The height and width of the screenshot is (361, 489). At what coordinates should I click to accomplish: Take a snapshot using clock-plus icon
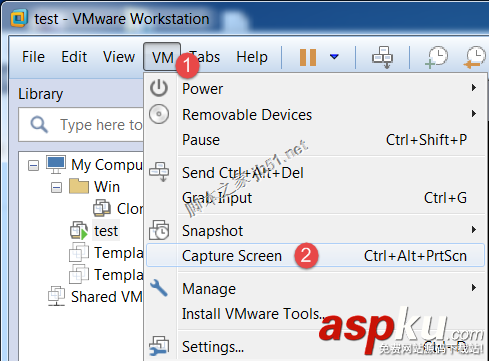tap(436, 57)
